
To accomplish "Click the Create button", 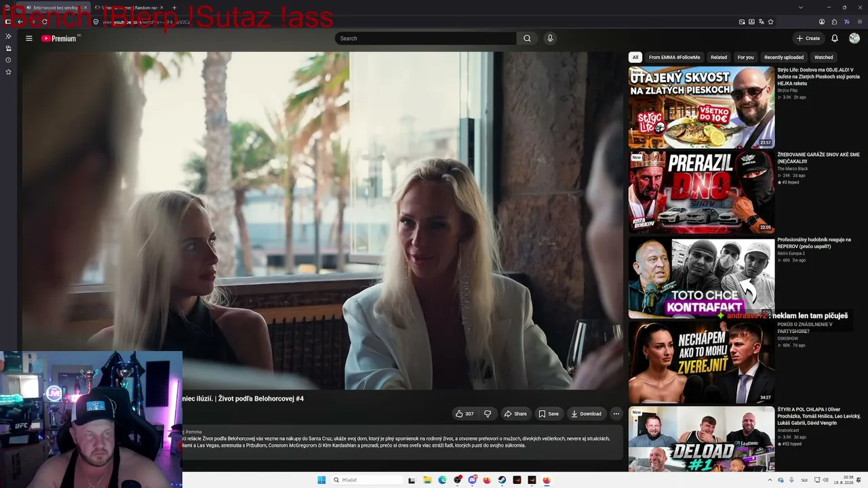I will pyautogui.click(x=808, y=39).
